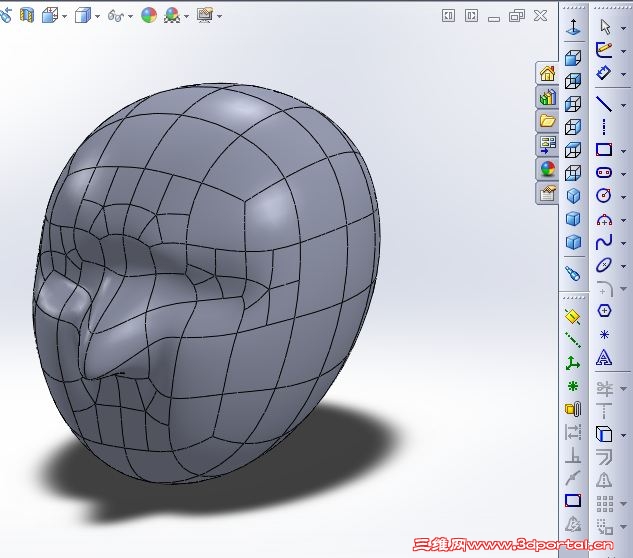
Task: Expand the Apply Scene dropdown arrow
Action: point(186,17)
